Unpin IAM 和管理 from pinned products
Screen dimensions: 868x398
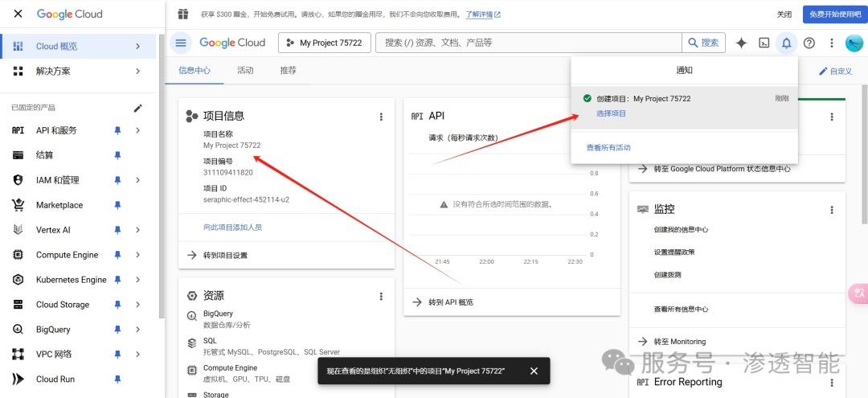click(117, 180)
